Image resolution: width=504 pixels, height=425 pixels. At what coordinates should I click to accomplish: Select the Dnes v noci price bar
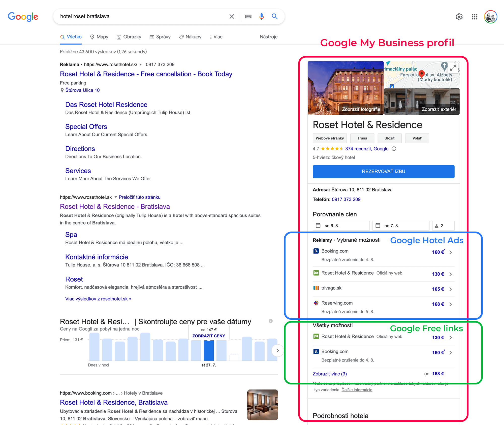pos(94,347)
